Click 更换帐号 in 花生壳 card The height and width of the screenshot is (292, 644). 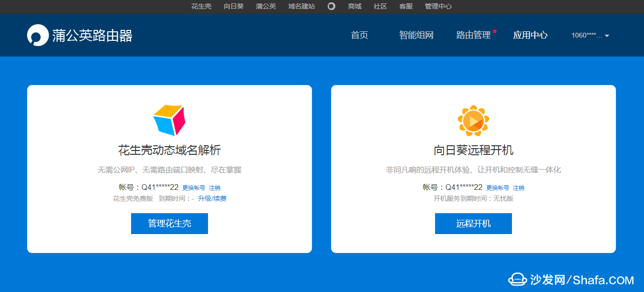[x=194, y=188]
